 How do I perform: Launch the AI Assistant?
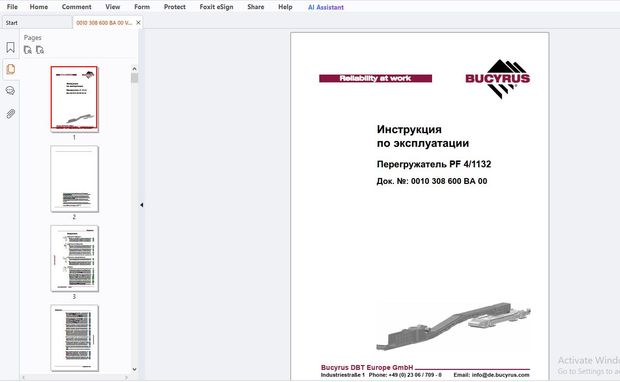pyautogui.click(x=326, y=7)
